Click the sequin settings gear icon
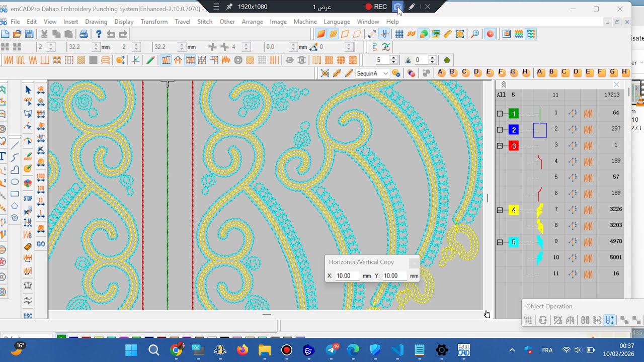Image resolution: width=644 pixels, height=362 pixels. [396, 73]
